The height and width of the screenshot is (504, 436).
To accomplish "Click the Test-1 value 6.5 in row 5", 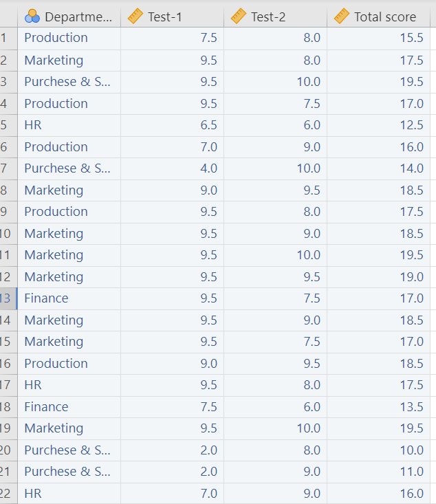I will pyautogui.click(x=208, y=125).
